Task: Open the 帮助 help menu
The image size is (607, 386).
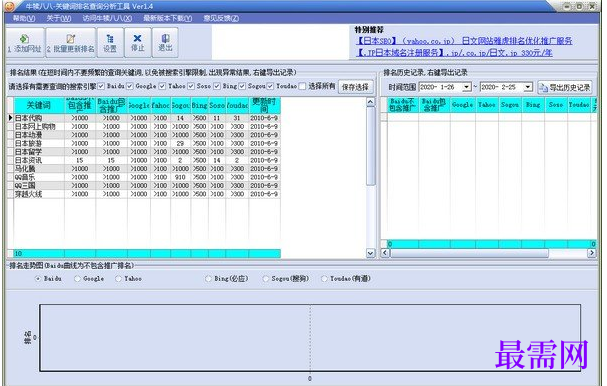Action: click(24, 18)
